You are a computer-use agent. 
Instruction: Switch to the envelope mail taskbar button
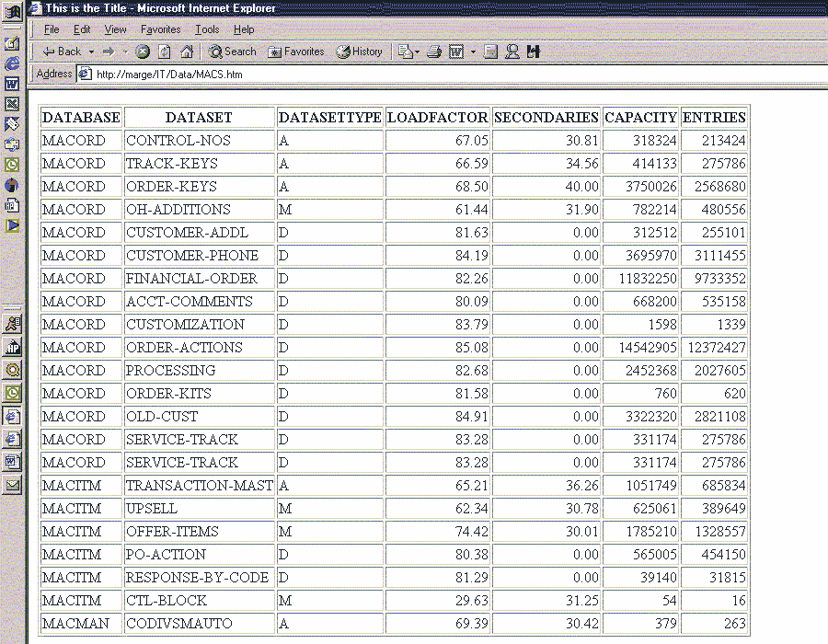pos(13,485)
